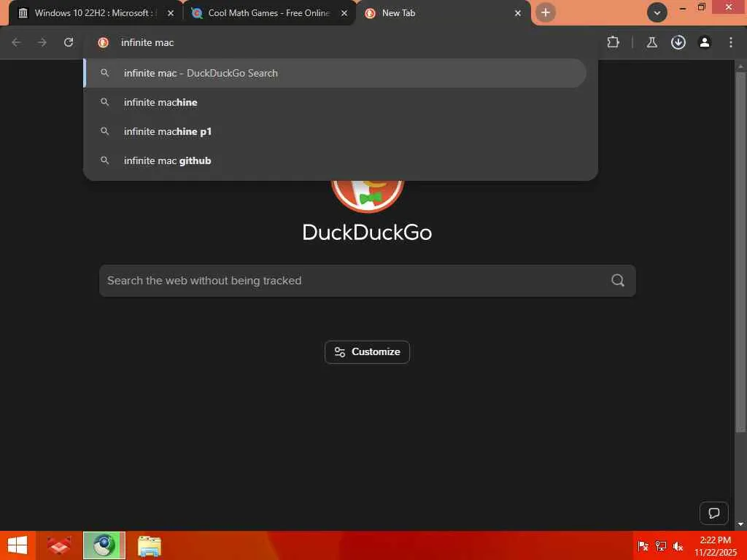Go forward using the forward arrow
This screenshot has width=747, height=560.
click(42, 42)
